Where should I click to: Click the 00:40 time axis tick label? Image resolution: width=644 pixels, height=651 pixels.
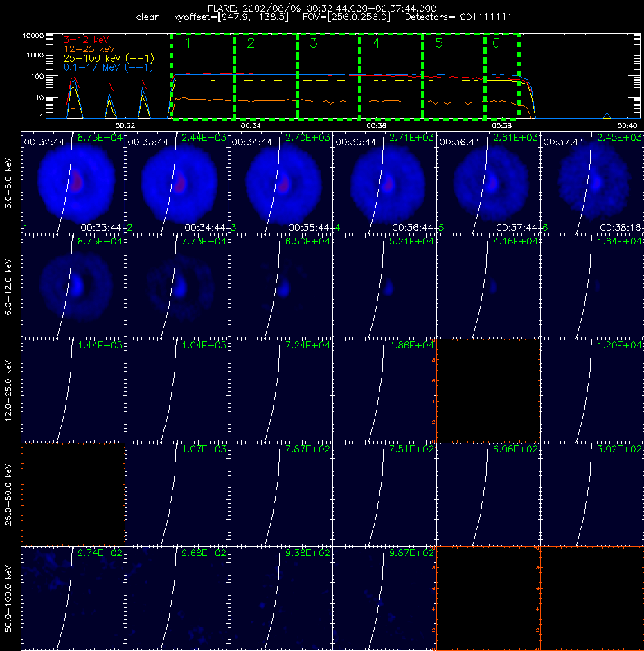(x=627, y=126)
